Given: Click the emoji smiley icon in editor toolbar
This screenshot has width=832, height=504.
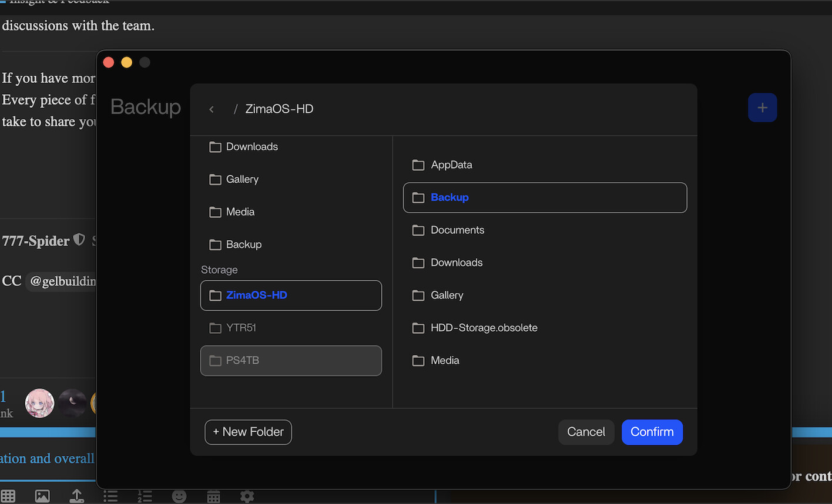Looking at the screenshot, I should (x=179, y=496).
